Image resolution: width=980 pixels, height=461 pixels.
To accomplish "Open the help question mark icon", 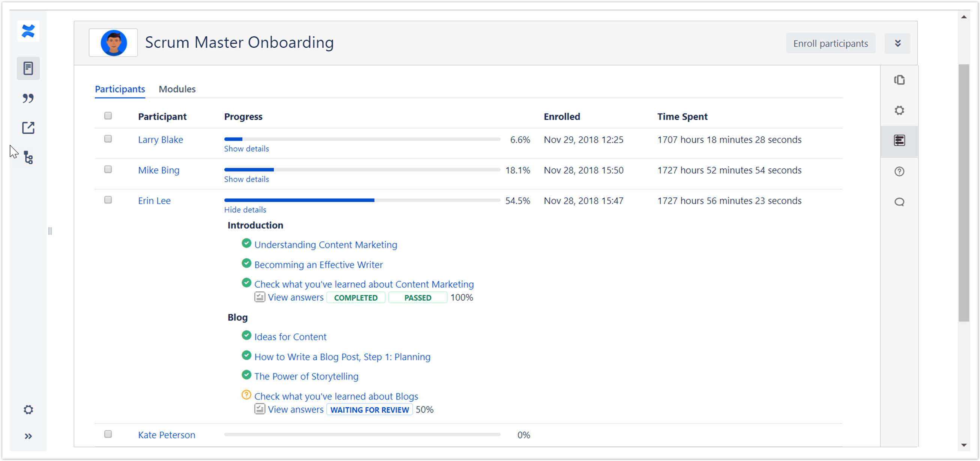I will click(899, 171).
